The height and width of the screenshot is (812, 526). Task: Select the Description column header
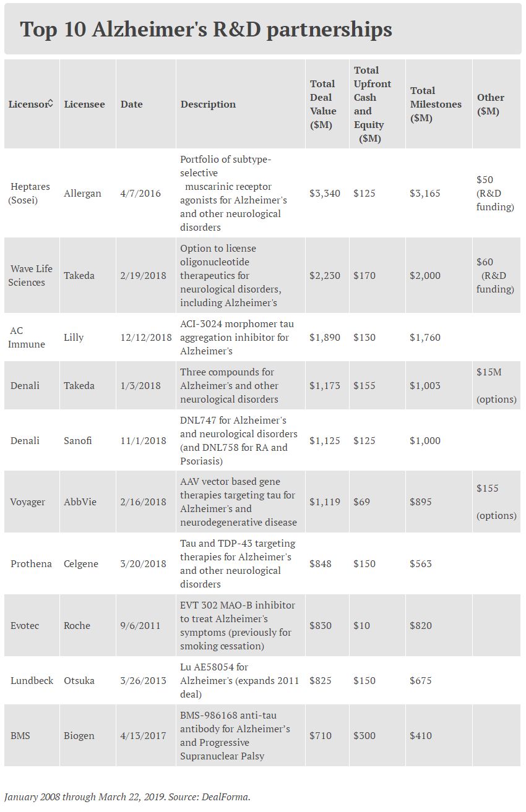pyautogui.click(x=208, y=104)
